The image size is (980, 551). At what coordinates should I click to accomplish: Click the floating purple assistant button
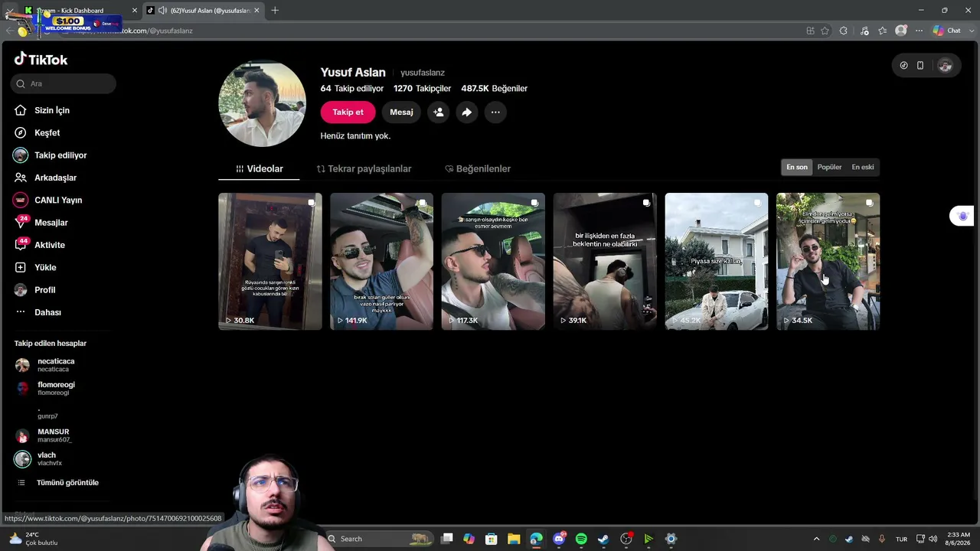tap(962, 217)
